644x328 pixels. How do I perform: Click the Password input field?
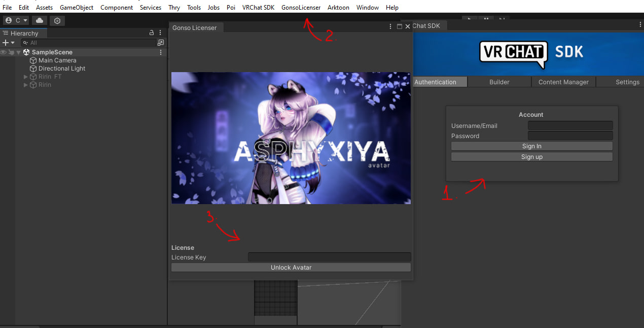point(570,136)
